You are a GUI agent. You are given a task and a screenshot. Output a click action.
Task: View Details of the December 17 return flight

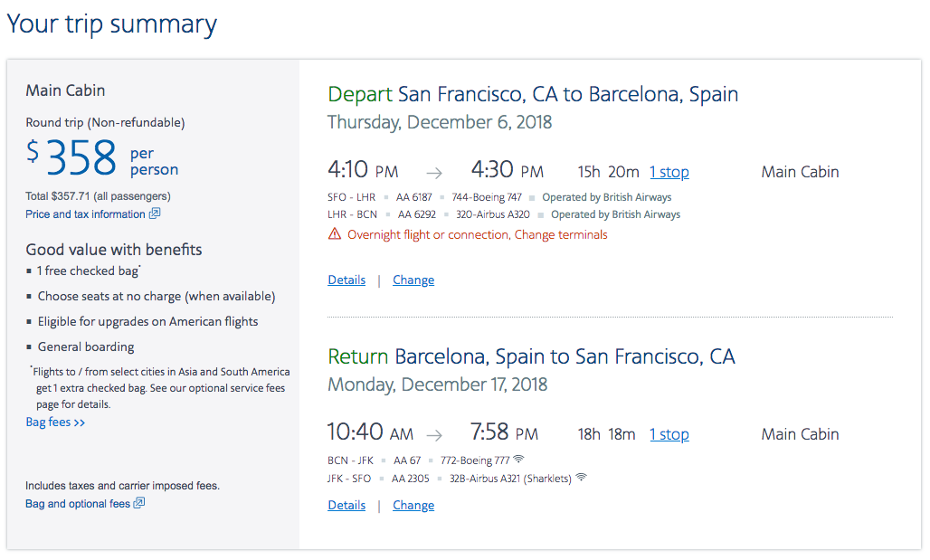pyautogui.click(x=346, y=506)
